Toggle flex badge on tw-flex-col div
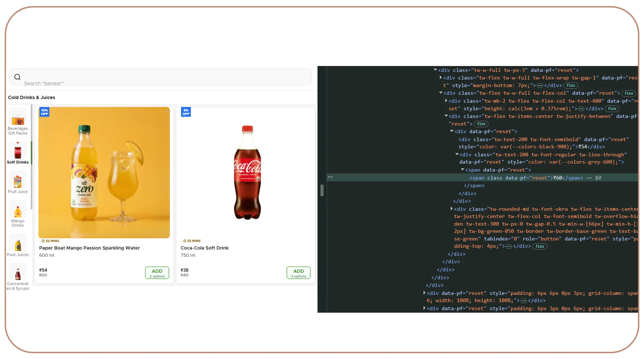 (629, 93)
